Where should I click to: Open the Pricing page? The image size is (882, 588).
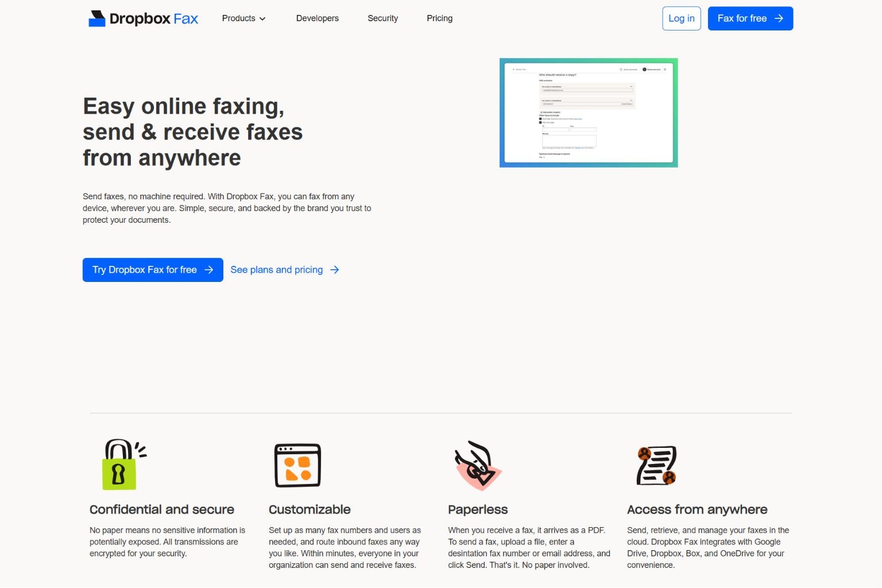coord(439,18)
